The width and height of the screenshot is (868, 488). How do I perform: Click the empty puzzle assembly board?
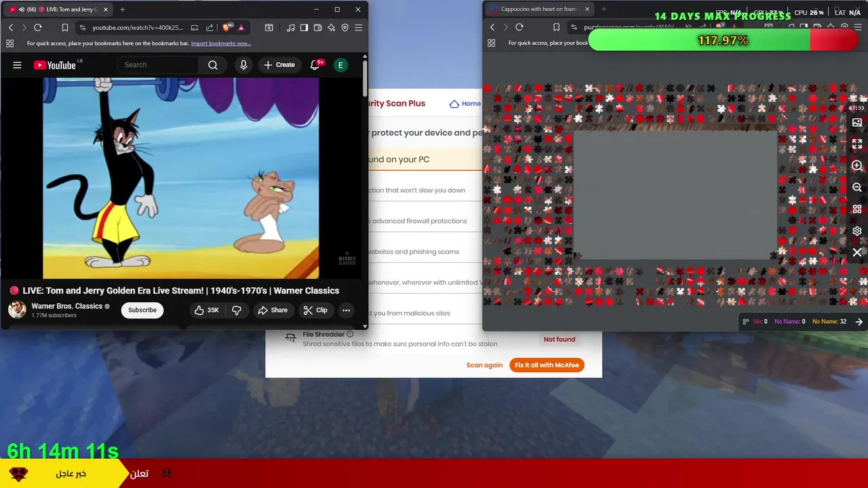(675, 196)
